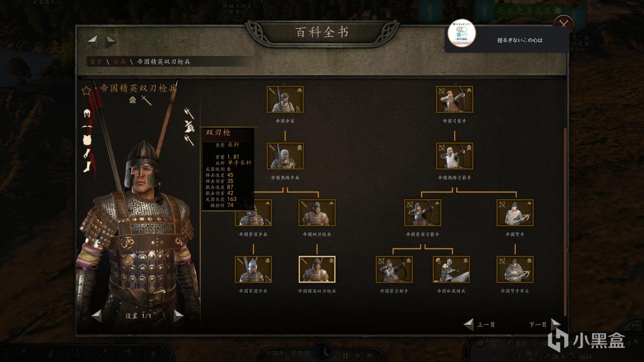This screenshot has height=362, width=644.
Task: Open 帝国熟练步兵 troop node
Action: [x=285, y=156]
